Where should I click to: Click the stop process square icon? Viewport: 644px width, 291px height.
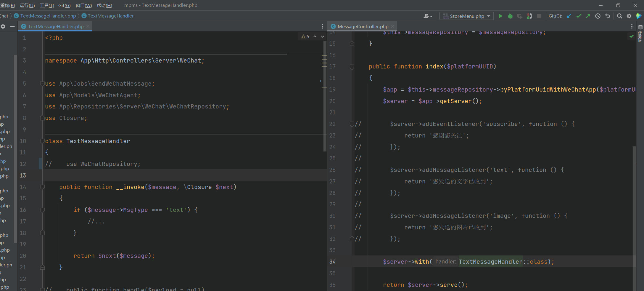coord(539,16)
